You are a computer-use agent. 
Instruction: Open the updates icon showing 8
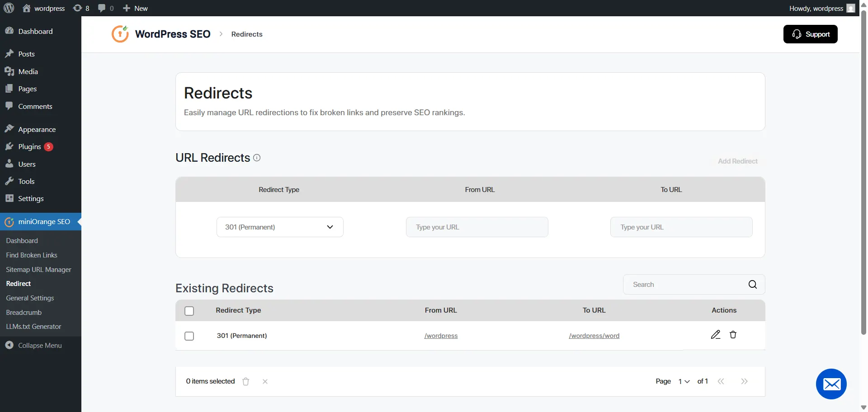[81, 8]
